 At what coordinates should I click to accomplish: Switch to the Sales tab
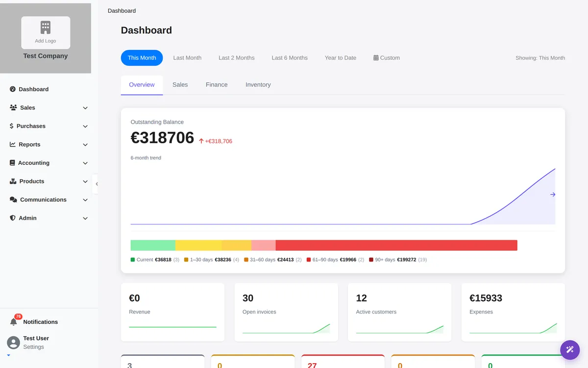pos(180,85)
